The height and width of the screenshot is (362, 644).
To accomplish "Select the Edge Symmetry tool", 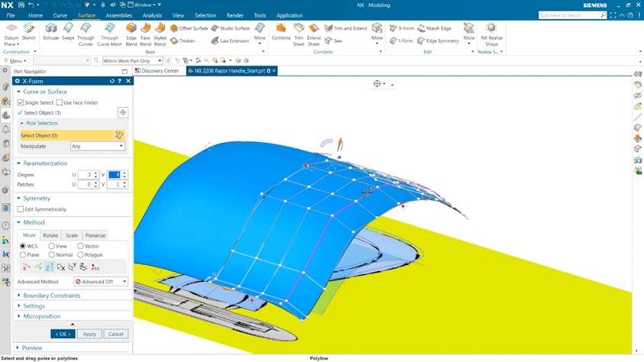I will pyautogui.click(x=438, y=40).
